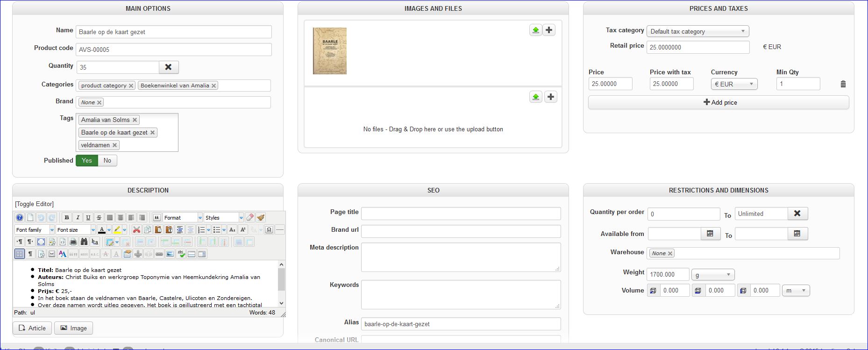Image resolution: width=868 pixels, height=350 pixels.
Task: Open the price Currency dropdown
Action: coord(734,84)
